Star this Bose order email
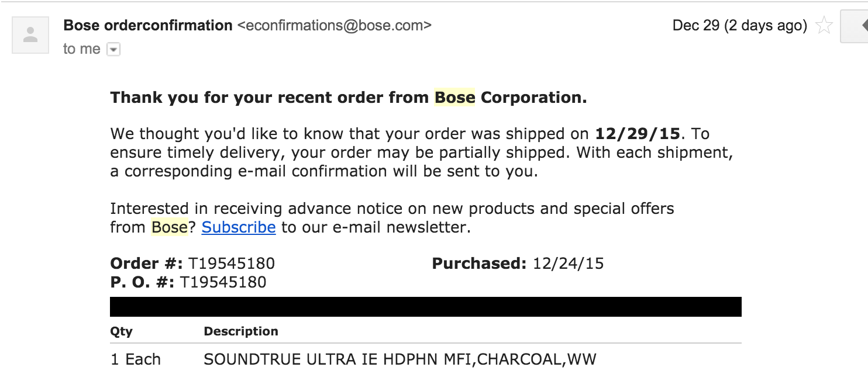 point(824,26)
